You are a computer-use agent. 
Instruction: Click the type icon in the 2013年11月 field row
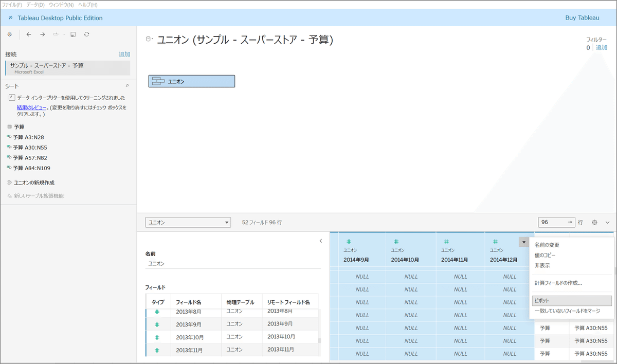(x=157, y=350)
